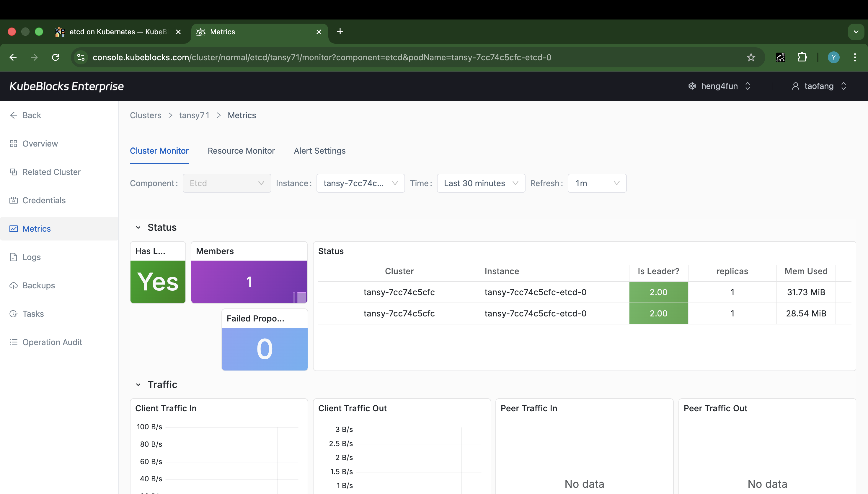The image size is (868, 494).
Task: Click the Is Leader? column header
Action: 659,272
